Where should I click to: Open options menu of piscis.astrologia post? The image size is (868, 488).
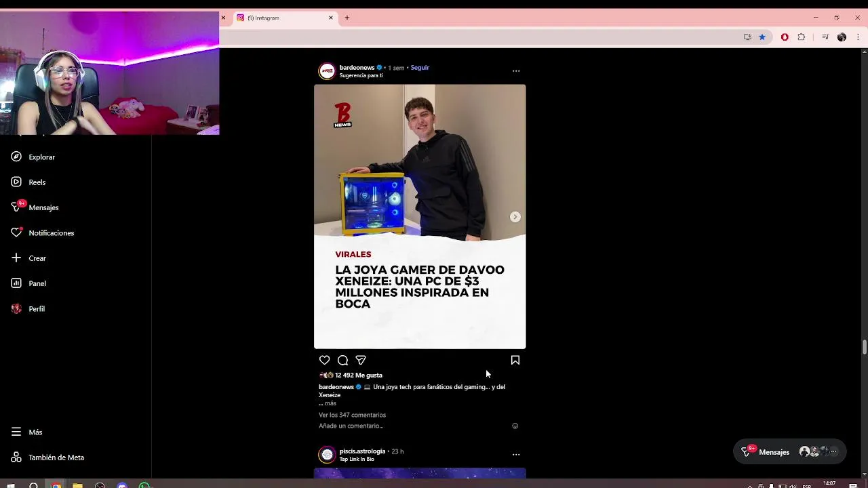tap(516, 454)
